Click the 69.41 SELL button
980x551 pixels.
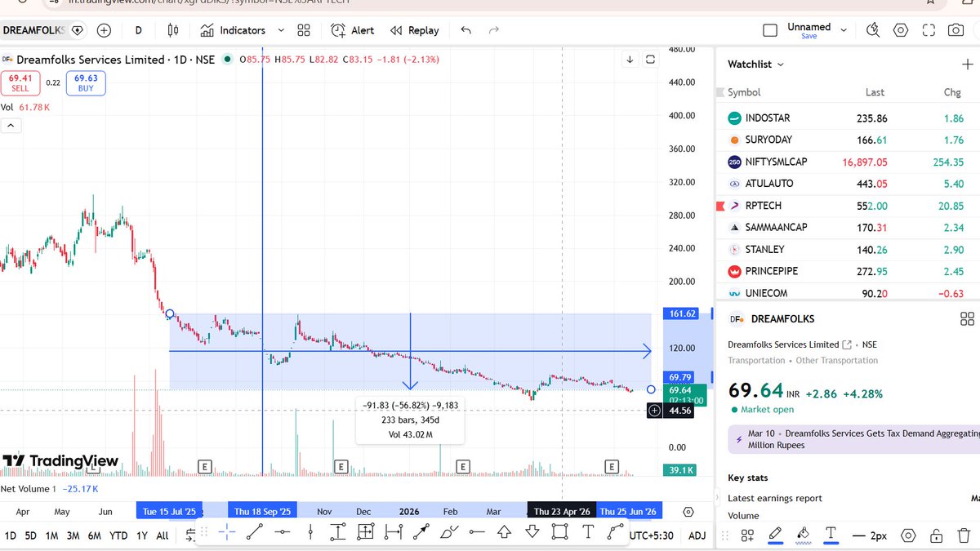[20, 82]
